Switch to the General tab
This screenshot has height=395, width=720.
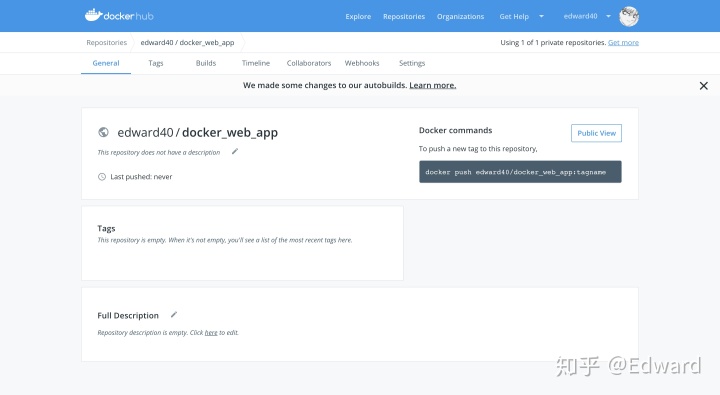coord(106,63)
